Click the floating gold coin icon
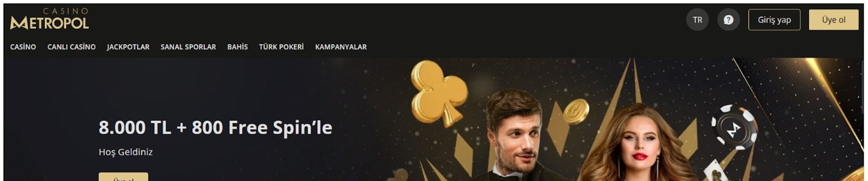 (576, 111)
